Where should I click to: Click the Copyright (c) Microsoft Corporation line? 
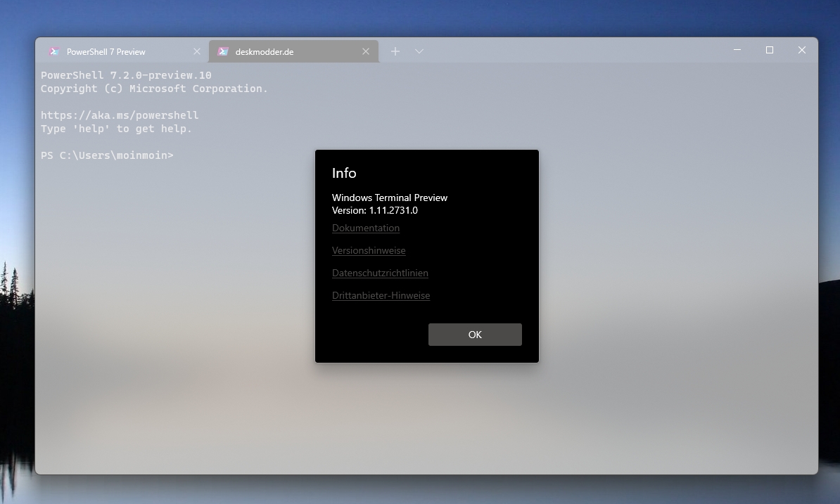(154, 89)
